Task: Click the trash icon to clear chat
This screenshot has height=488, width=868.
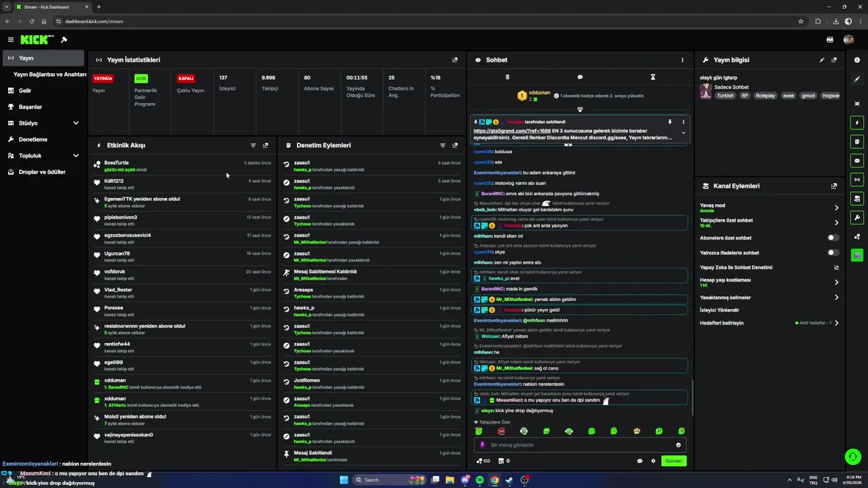Action: 507,77
